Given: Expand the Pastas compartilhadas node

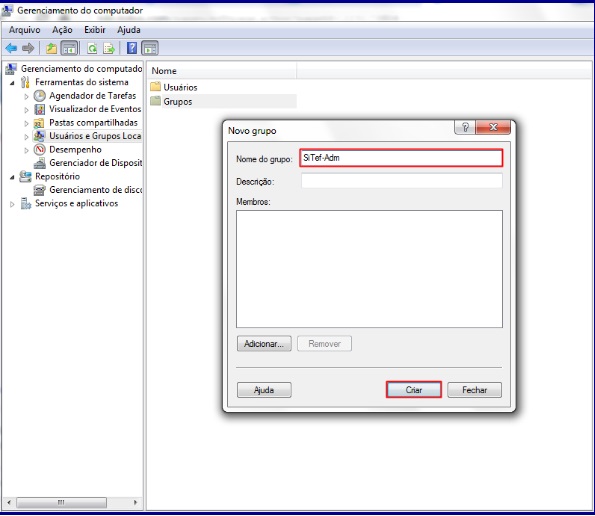Looking at the screenshot, I should 26,123.
